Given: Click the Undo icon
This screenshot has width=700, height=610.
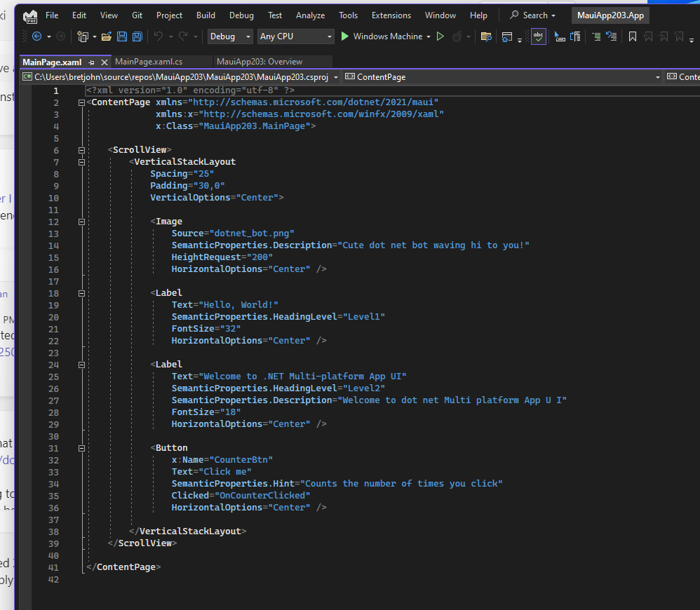Looking at the screenshot, I should (x=160, y=36).
